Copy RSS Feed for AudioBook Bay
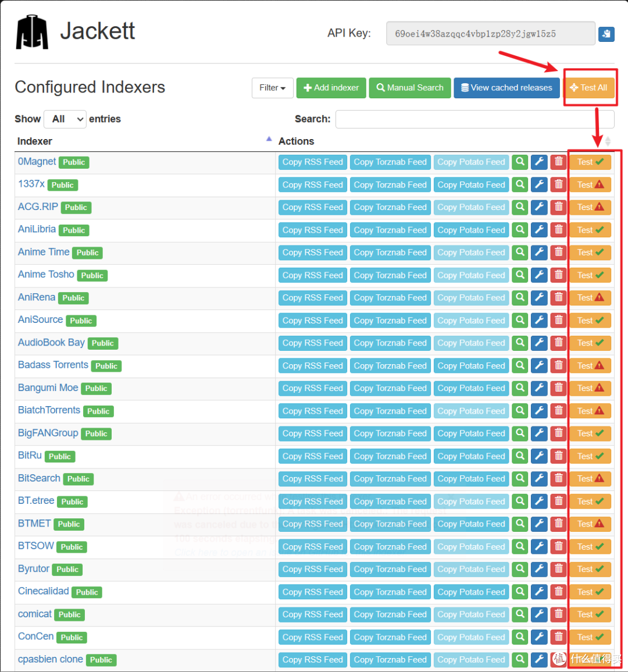Viewport: 628px width, 672px height. coord(313,343)
